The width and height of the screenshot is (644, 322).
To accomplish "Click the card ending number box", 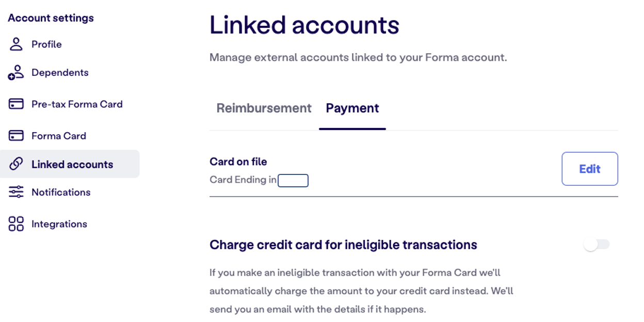I will pos(293,180).
